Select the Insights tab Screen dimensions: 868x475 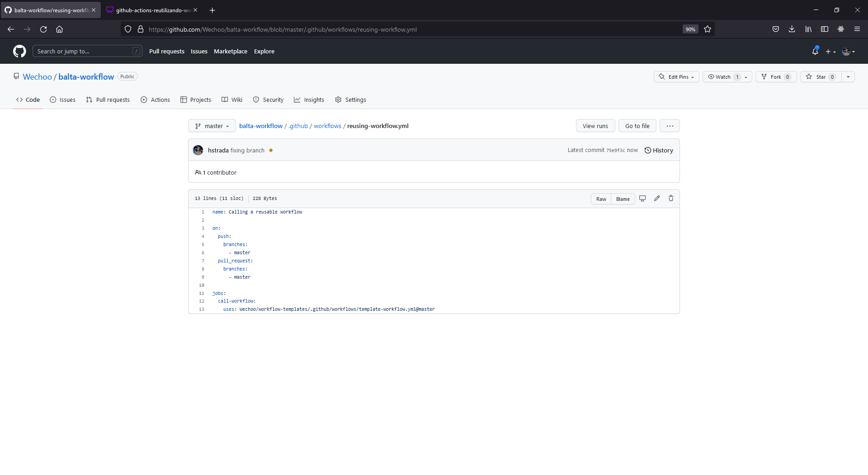(309, 100)
